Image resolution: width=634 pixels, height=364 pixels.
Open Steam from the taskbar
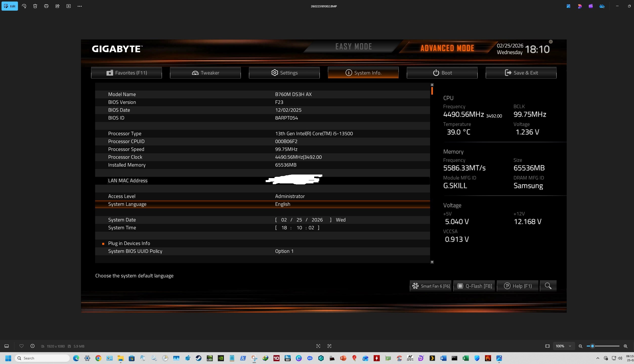pyautogui.click(x=199, y=358)
